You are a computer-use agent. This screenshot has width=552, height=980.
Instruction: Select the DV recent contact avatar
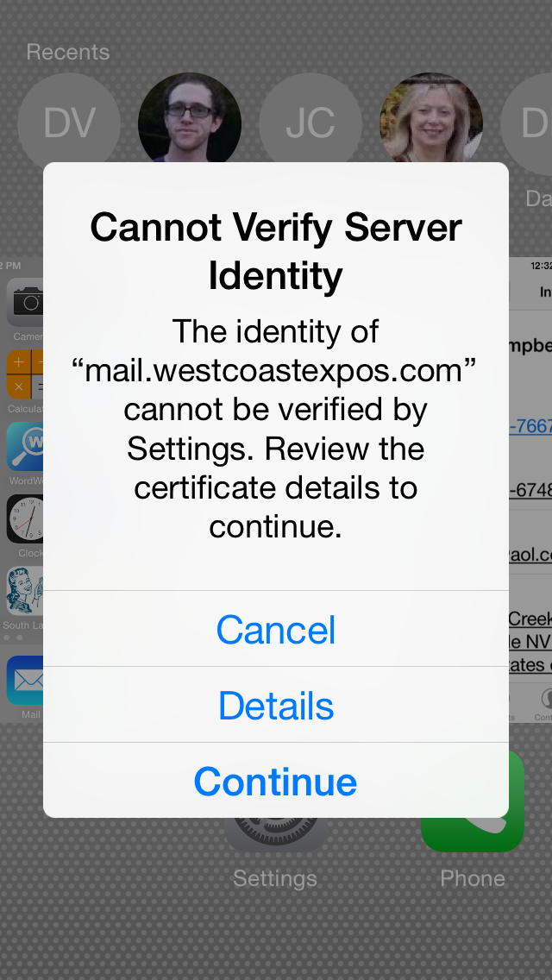point(69,123)
